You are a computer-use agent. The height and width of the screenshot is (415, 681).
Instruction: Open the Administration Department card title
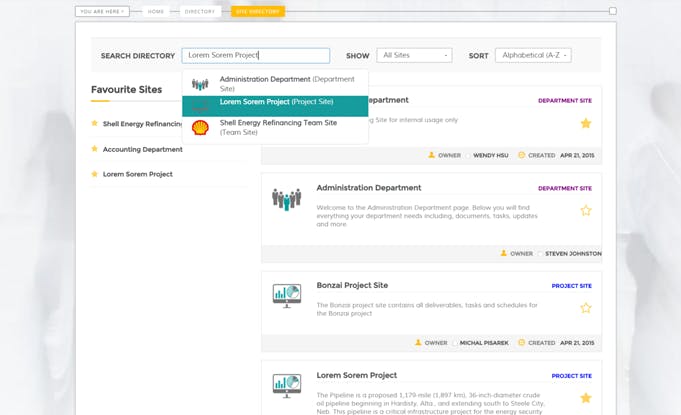pos(369,188)
